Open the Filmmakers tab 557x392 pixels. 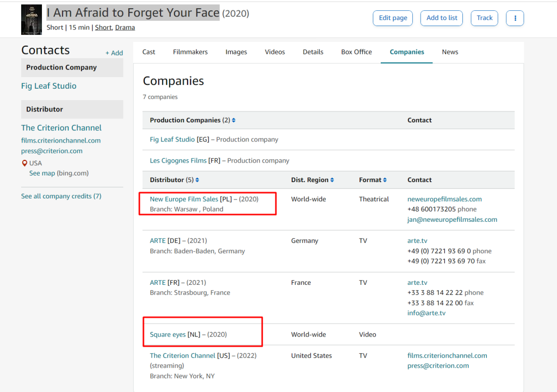190,52
